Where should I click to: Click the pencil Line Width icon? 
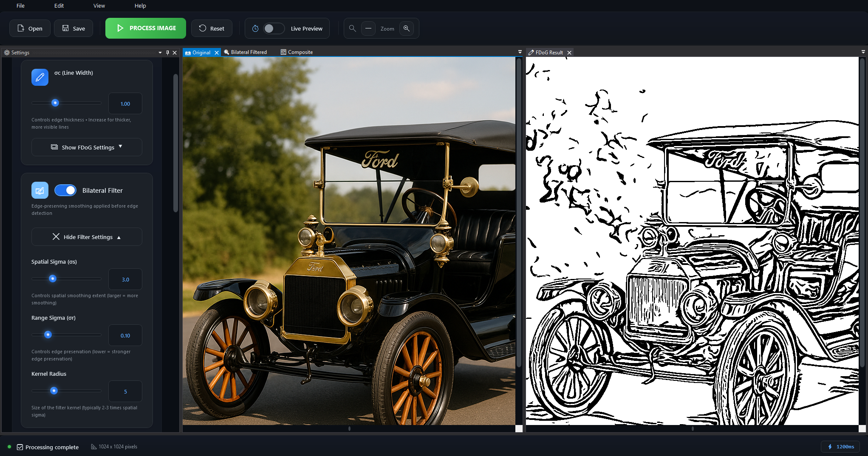pos(40,77)
